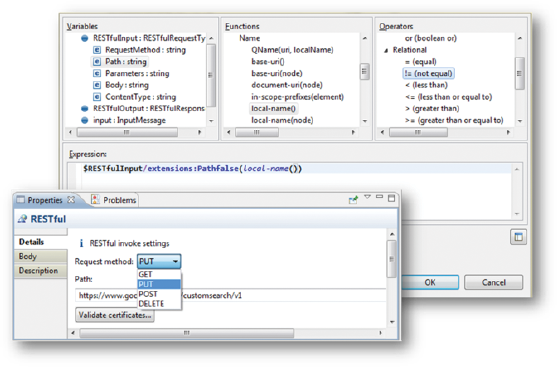Open the Body section tab
This screenshot has width=557, height=367.
41,256
